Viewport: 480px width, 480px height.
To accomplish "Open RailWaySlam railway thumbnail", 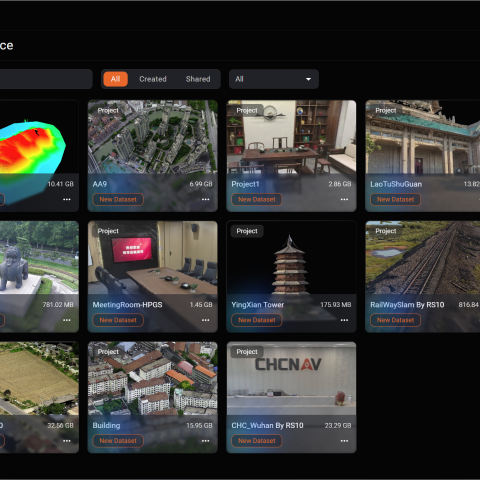I will pos(423,257).
